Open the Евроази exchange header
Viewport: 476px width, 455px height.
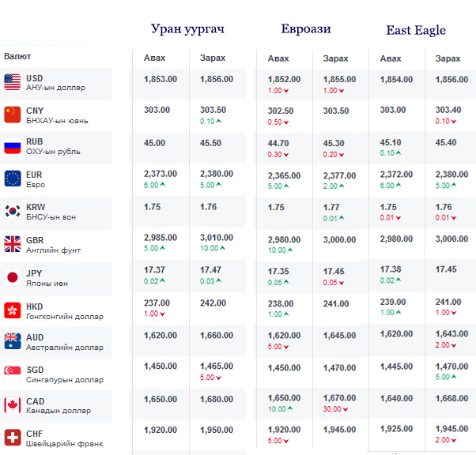coord(306,29)
